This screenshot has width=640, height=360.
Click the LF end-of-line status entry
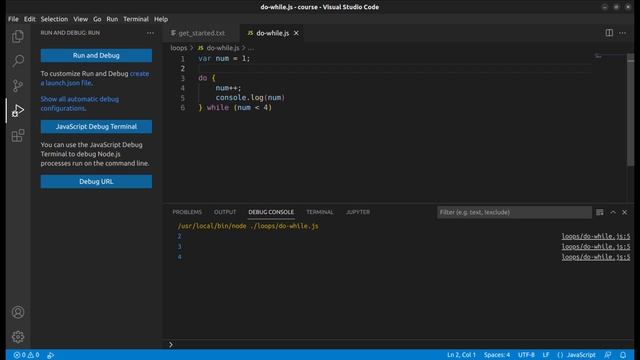pos(546,355)
